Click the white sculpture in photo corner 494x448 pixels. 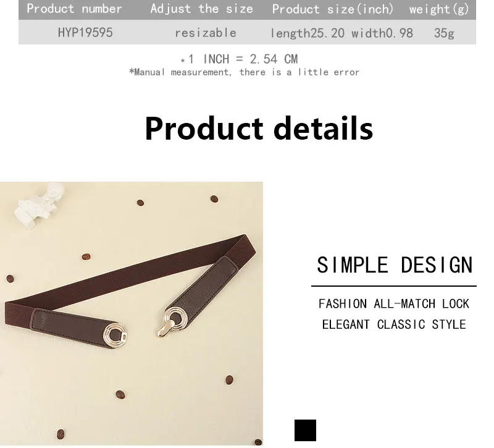coord(40,205)
